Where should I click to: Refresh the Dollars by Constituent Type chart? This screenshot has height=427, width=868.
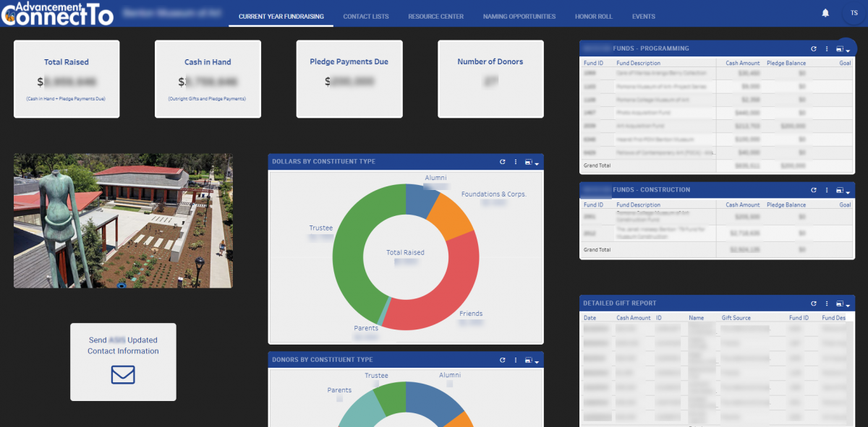(x=503, y=162)
